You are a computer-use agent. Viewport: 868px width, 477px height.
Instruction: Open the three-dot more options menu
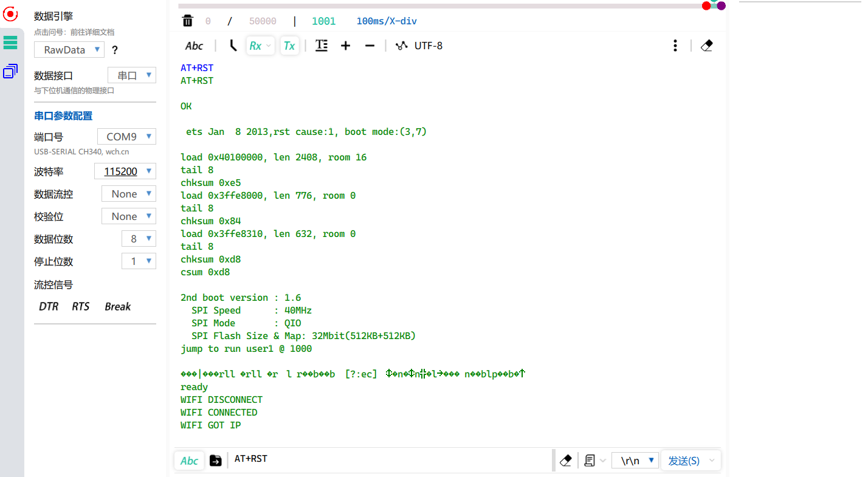click(675, 46)
